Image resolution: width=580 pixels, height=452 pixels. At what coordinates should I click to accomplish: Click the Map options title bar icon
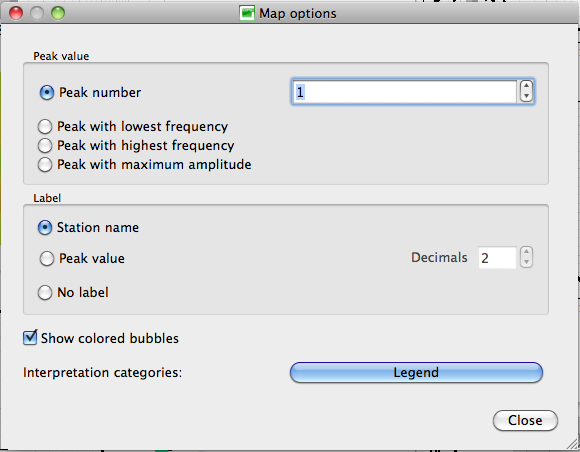tap(247, 13)
